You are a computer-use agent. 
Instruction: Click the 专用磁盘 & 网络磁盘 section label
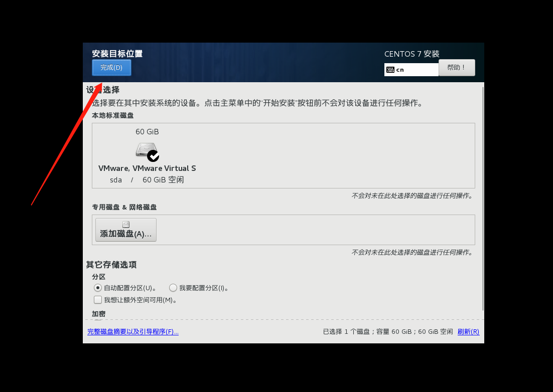click(124, 207)
